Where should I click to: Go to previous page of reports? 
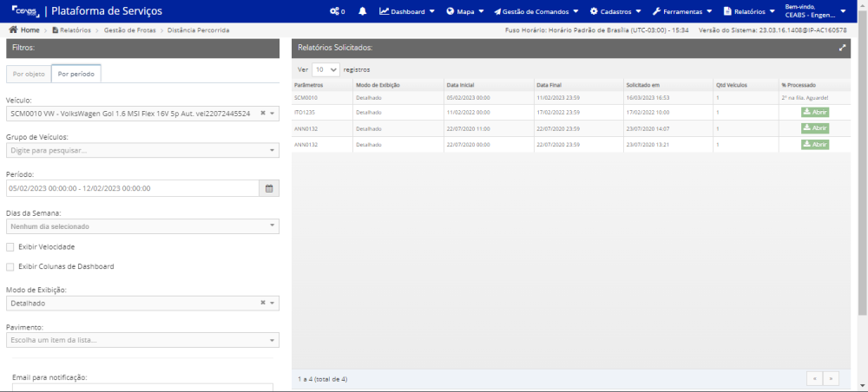815,379
